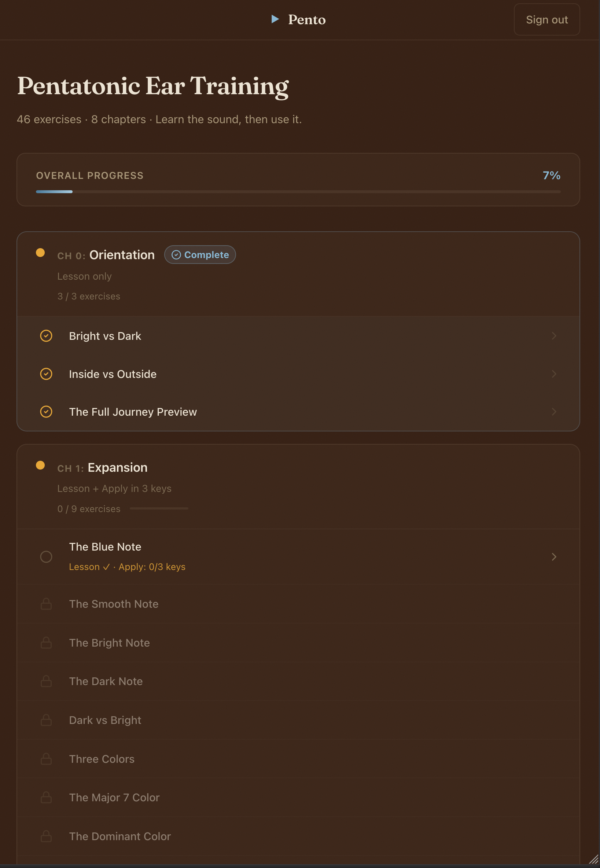Click the 'Lesson + Apply in 3 keys' subtitle
The height and width of the screenshot is (868, 600).
(x=114, y=489)
